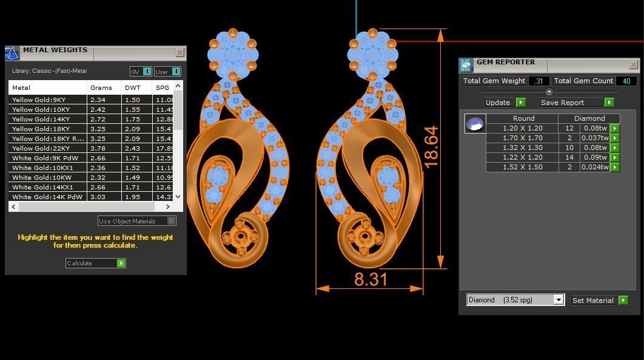Click the Round column header
The height and width of the screenshot is (360, 644).
click(524, 118)
